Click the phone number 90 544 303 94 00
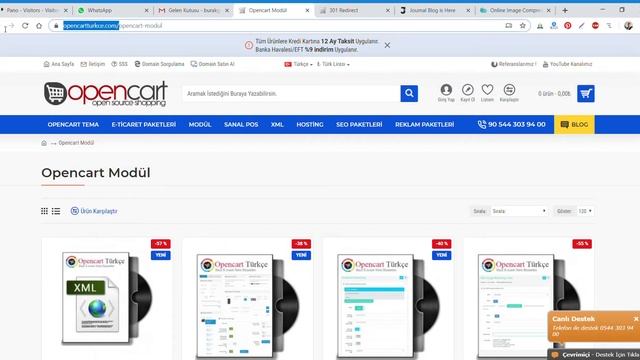The image size is (640, 360). (x=511, y=124)
